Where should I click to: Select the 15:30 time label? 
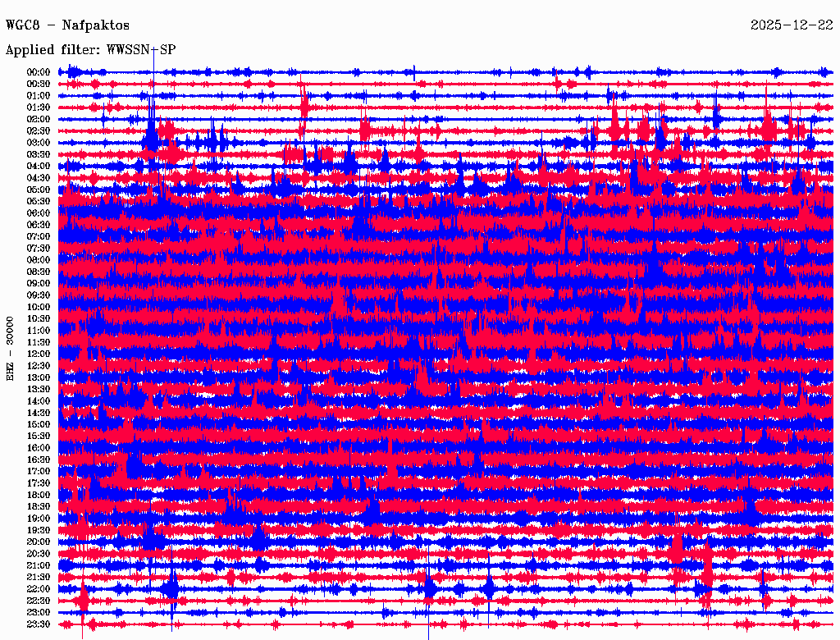pos(39,437)
